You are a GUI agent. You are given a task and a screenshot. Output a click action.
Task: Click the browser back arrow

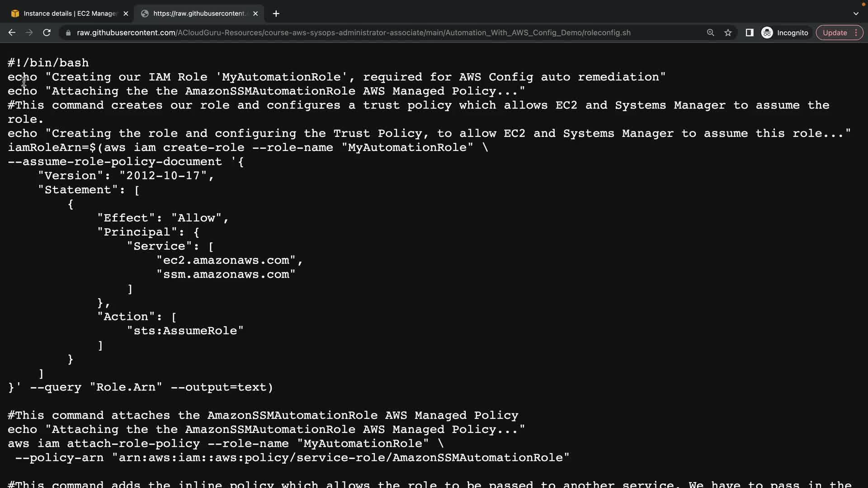click(12, 33)
